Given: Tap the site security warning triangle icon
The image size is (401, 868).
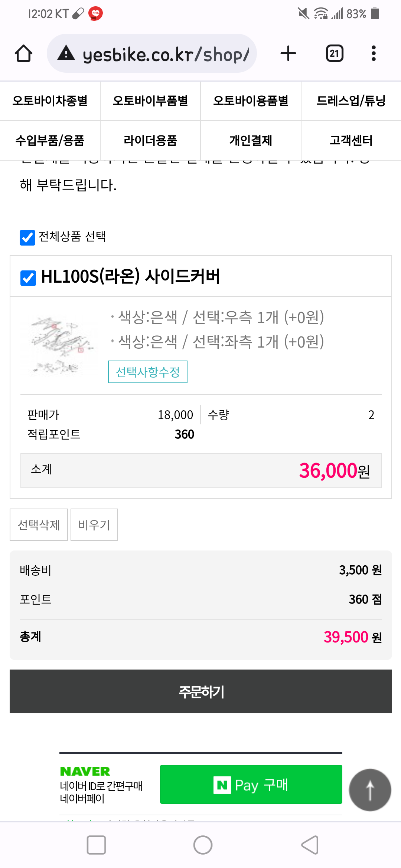Looking at the screenshot, I should pos(66,53).
